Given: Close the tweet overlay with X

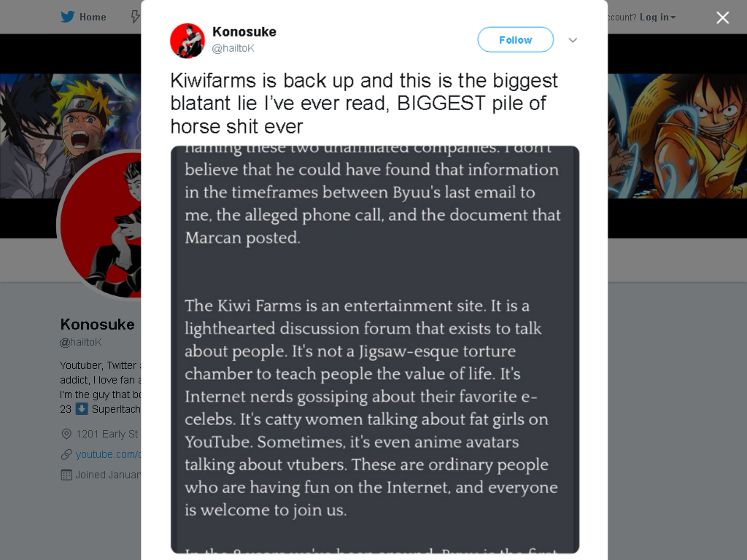Looking at the screenshot, I should click(723, 17).
